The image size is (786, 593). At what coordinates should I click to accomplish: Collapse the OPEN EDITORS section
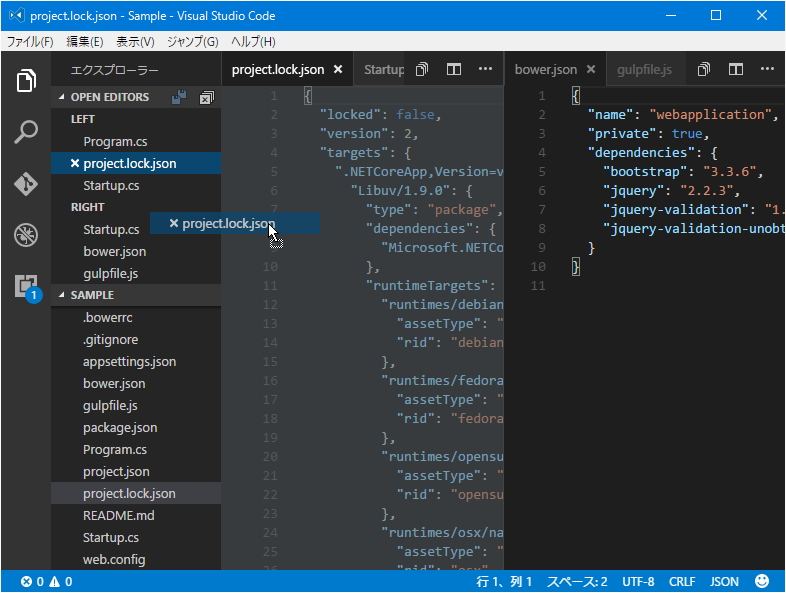62,97
